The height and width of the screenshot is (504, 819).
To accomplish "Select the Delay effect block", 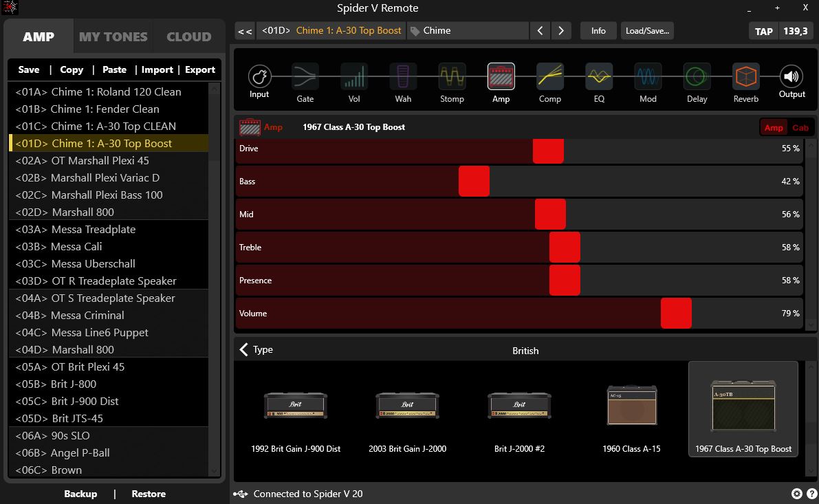I will click(x=697, y=77).
